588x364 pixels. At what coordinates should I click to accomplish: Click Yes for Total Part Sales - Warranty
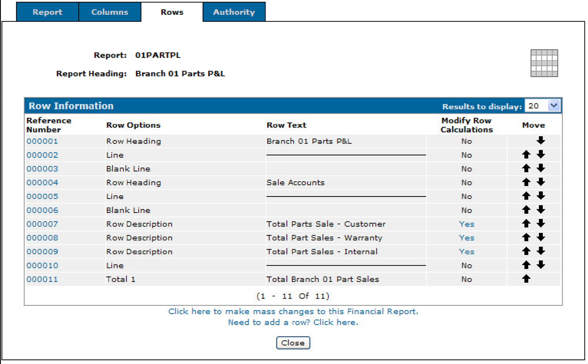pyautogui.click(x=466, y=238)
